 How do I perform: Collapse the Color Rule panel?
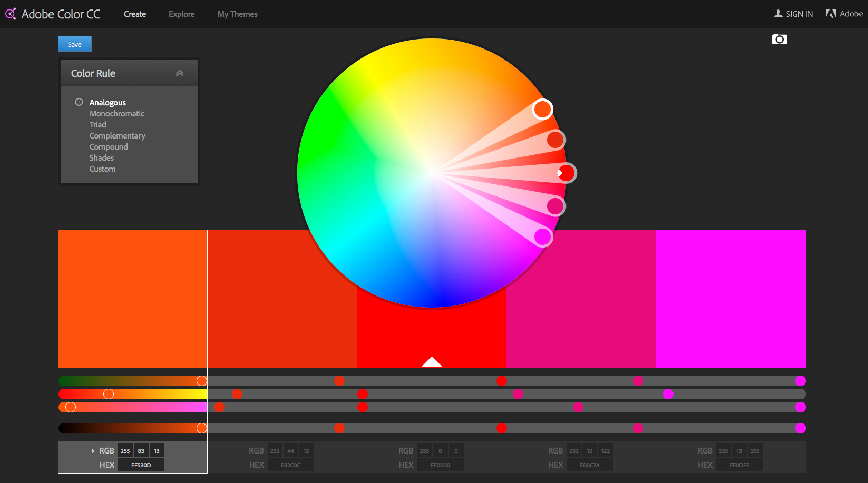click(x=180, y=73)
